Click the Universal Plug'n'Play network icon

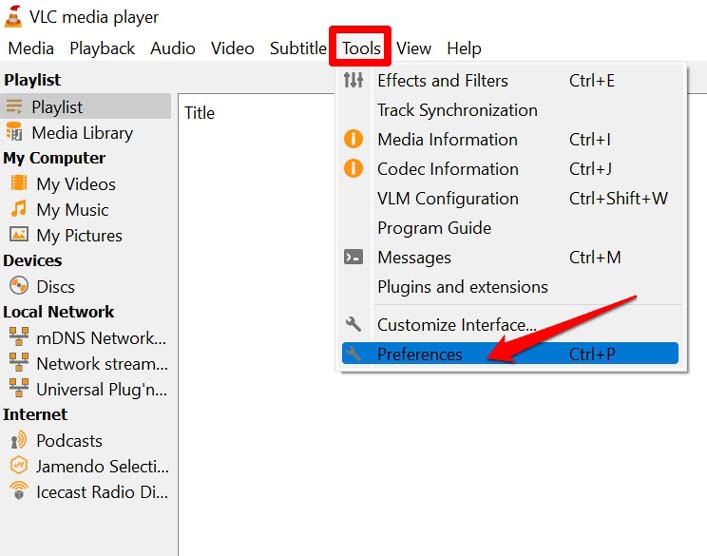click(x=19, y=388)
